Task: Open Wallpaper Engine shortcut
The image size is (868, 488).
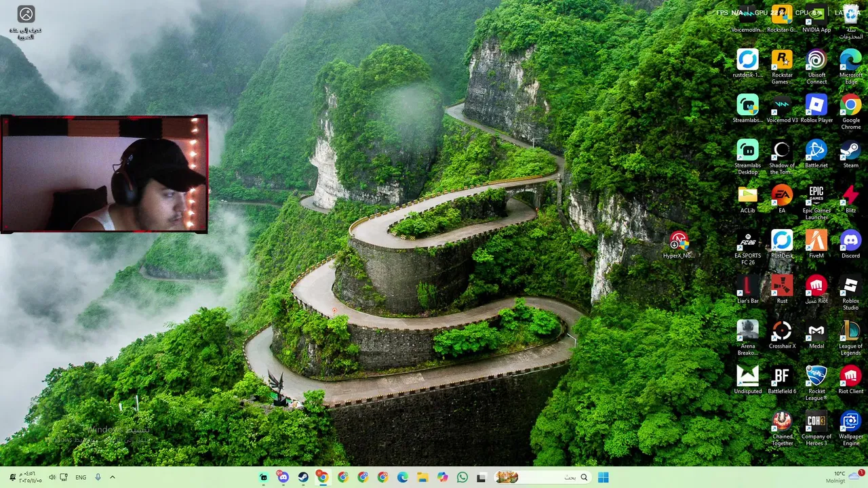Action: 851,428
